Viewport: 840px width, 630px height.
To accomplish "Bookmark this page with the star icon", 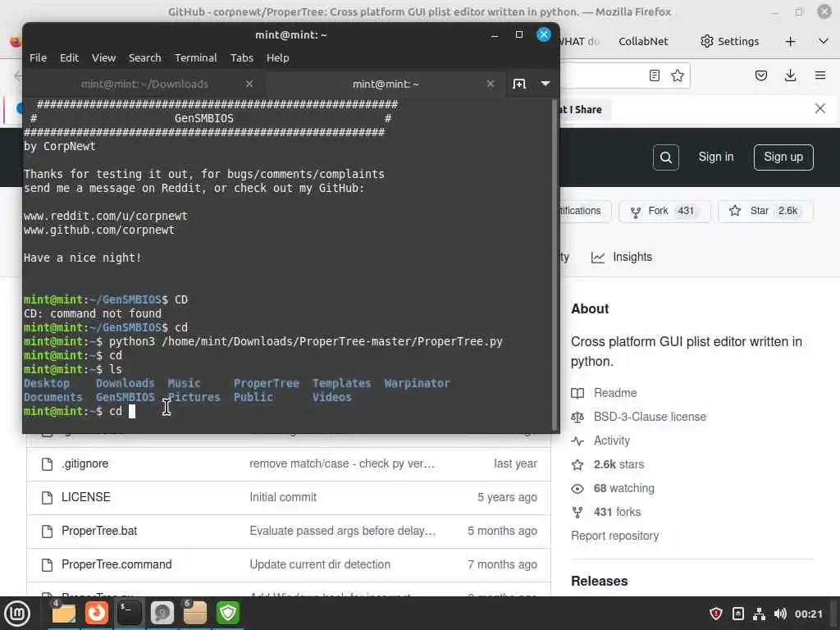I will pyautogui.click(x=677, y=75).
